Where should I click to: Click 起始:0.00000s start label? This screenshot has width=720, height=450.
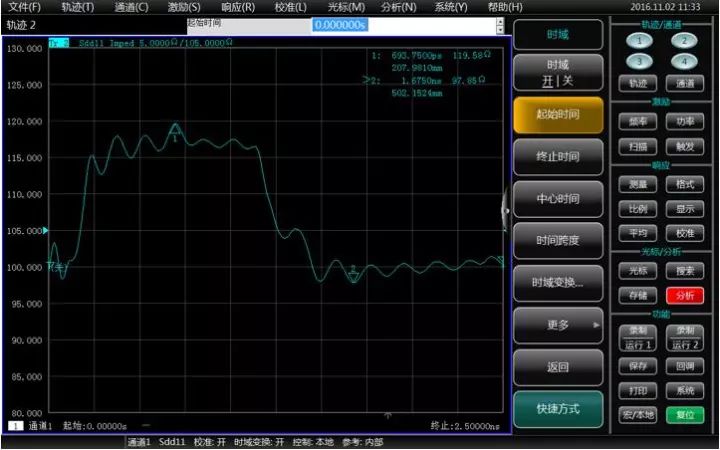click(x=95, y=426)
